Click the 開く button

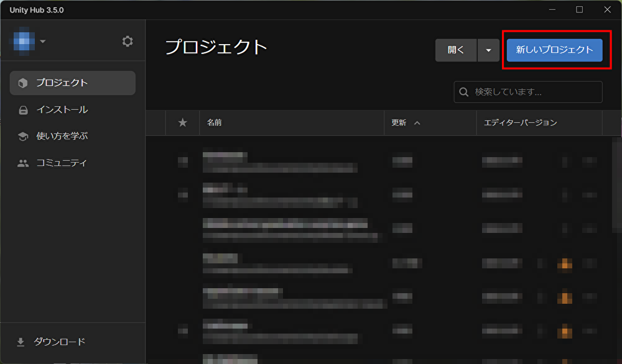pyautogui.click(x=456, y=50)
